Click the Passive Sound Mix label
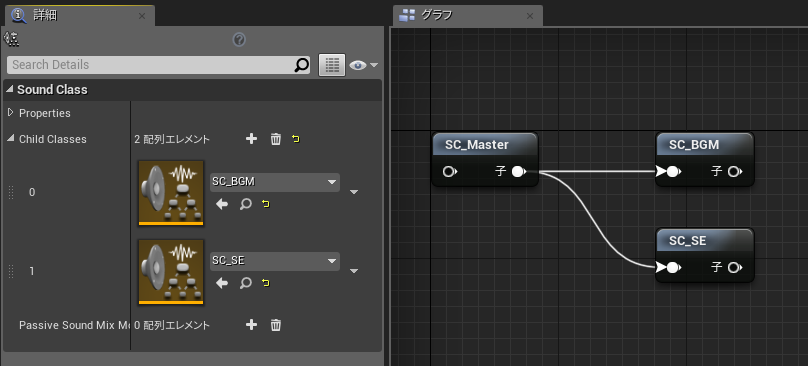 click(x=74, y=325)
